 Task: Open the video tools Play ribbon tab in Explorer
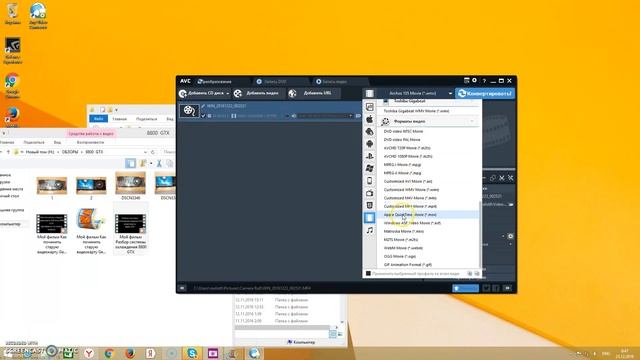(x=91, y=142)
